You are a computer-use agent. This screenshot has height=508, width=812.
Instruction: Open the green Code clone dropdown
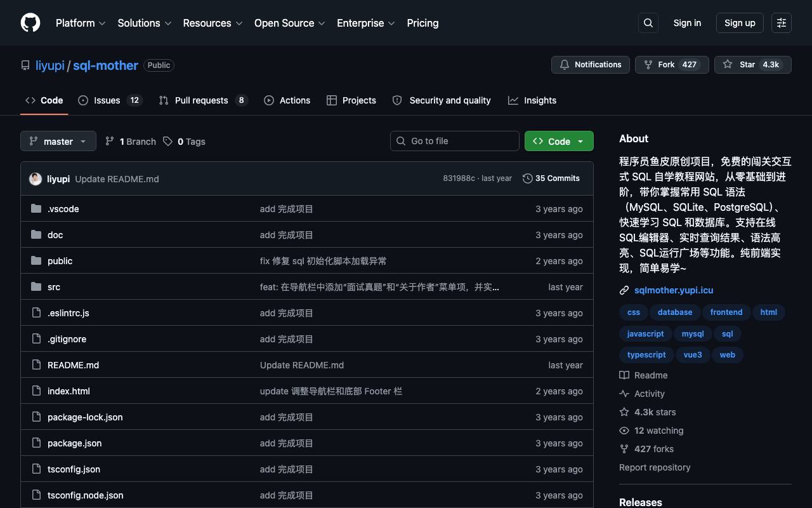559,141
